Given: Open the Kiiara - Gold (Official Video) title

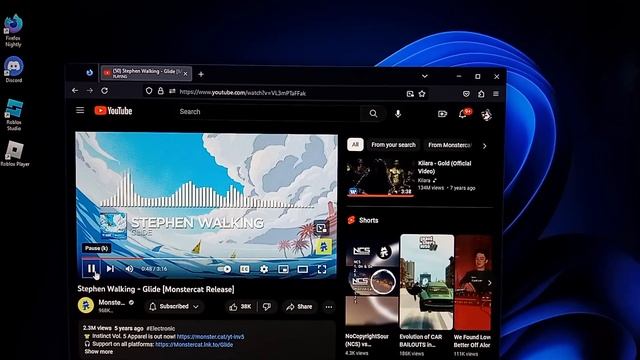Looking at the screenshot, I should point(444,167).
